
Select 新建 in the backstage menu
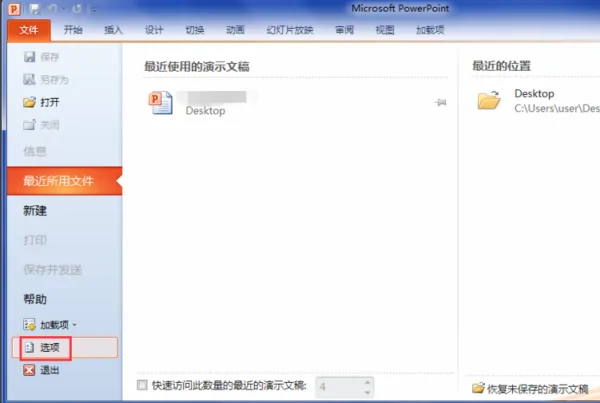pyautogui.click(x=35, y=210)
